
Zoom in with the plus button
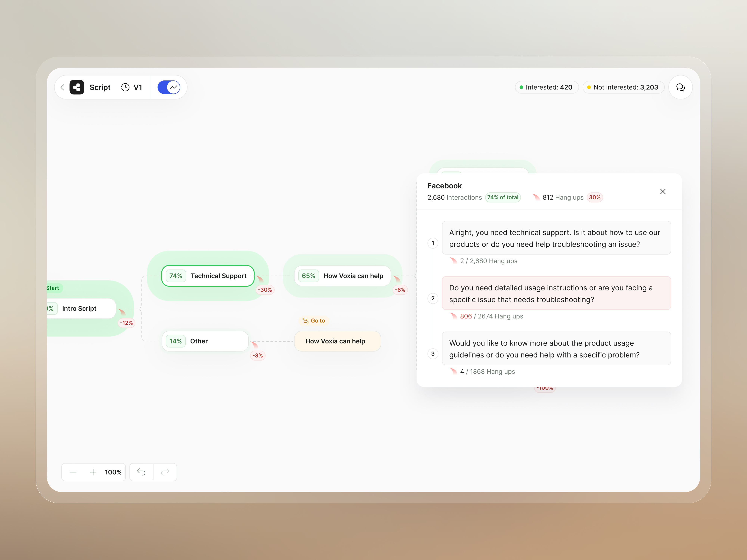(93, 472)
